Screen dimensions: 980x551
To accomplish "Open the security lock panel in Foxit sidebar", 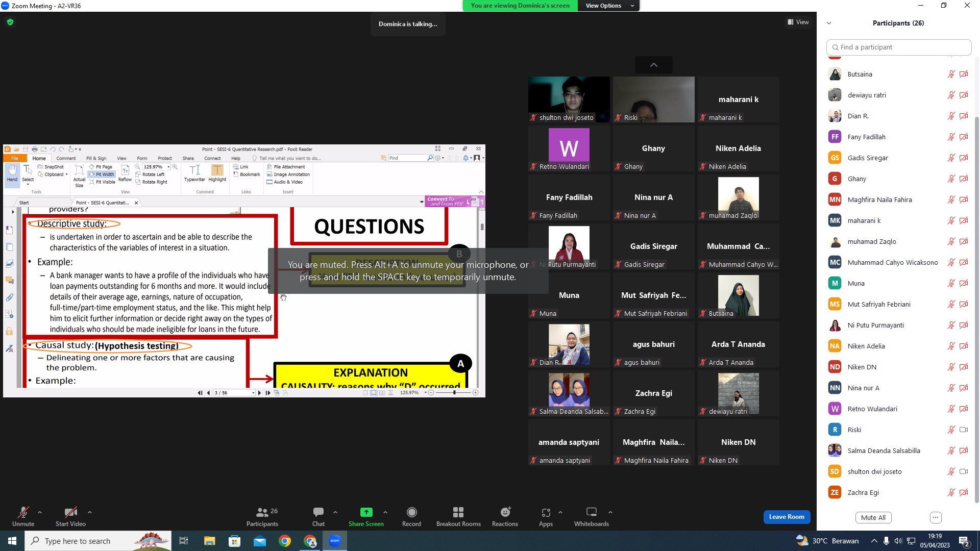I will 9,331.
